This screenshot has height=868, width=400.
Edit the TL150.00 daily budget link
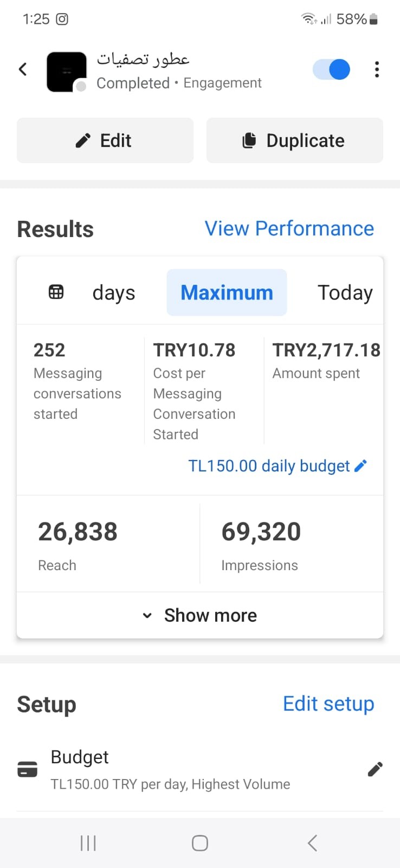coord(269,466)
